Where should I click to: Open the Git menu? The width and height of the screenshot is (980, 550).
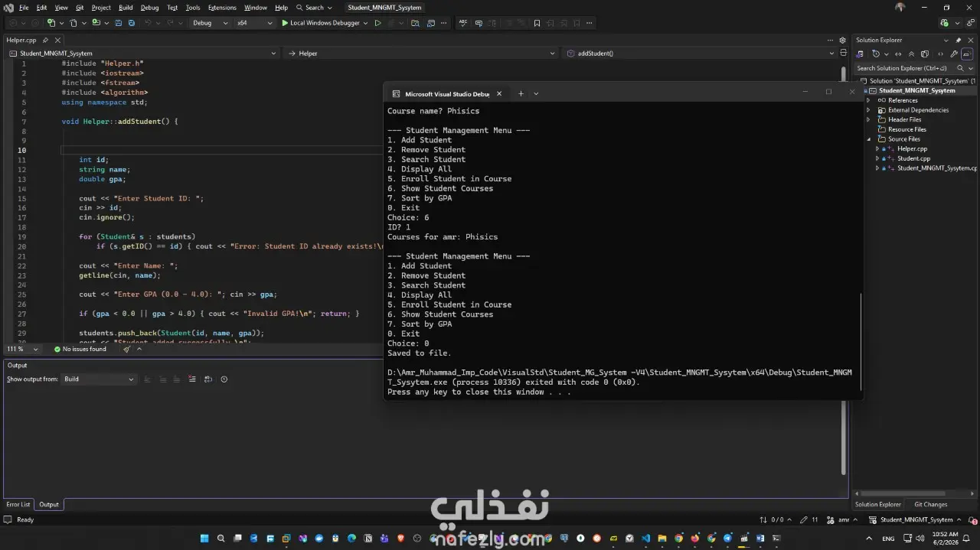tap(80, 8)
